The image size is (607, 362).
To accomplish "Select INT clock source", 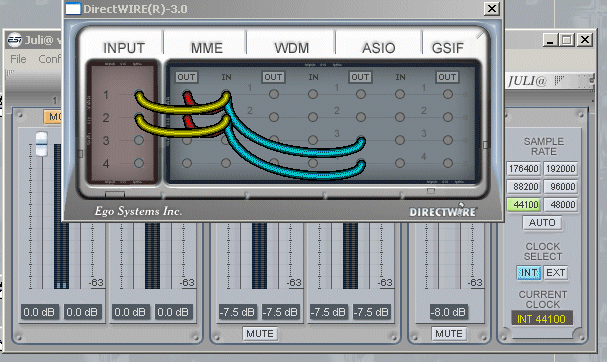I will point(529,273).
